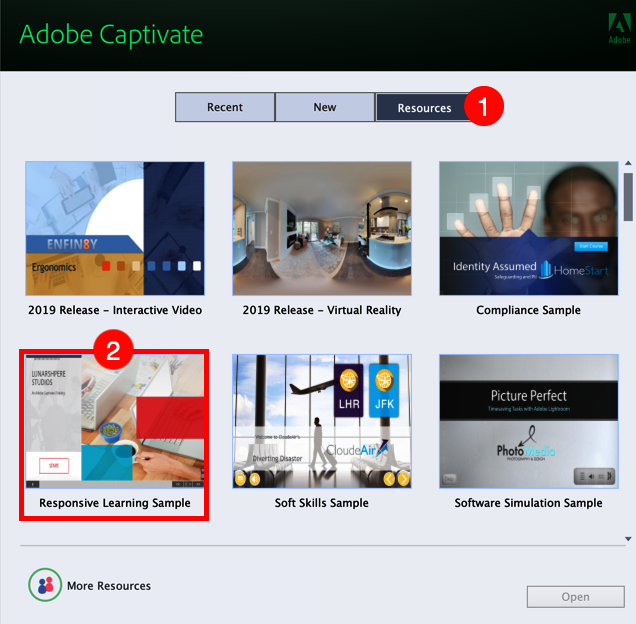This screenshot has height=624, width=636.
Task: Click the vertical scrollbar thumb
Action: [628, 197]
